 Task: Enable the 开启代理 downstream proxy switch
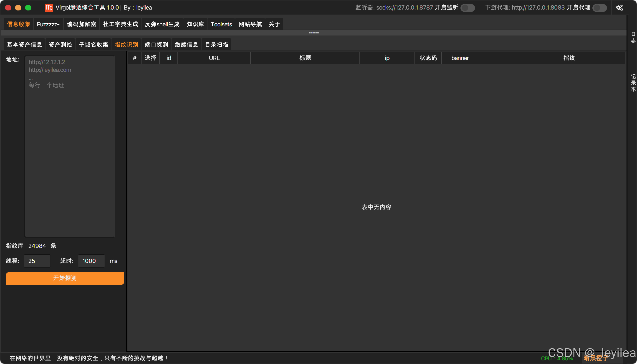[x=599, y=8]
